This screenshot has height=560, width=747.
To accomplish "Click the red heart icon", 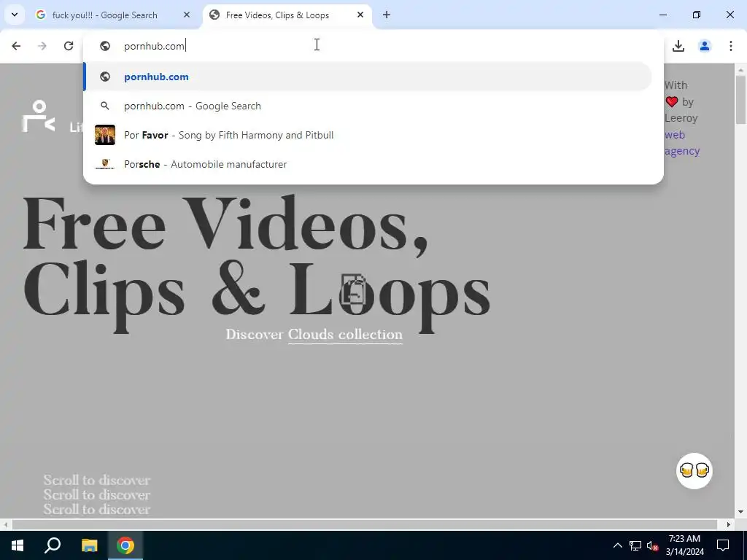I will (672, 101).
